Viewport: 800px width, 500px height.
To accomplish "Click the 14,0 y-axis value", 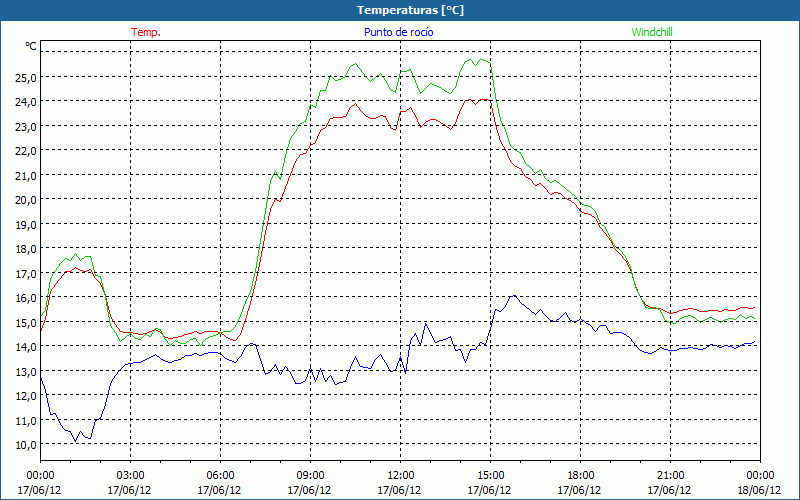I will [25, 347].
